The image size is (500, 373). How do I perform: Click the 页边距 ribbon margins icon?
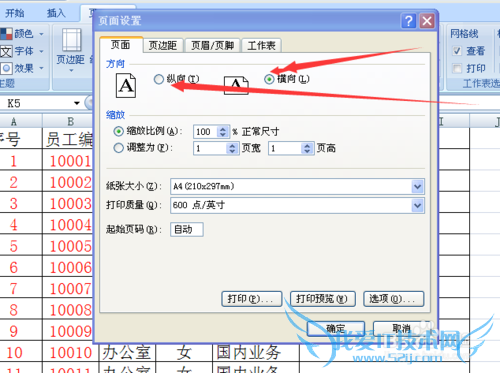coord(72,40)
